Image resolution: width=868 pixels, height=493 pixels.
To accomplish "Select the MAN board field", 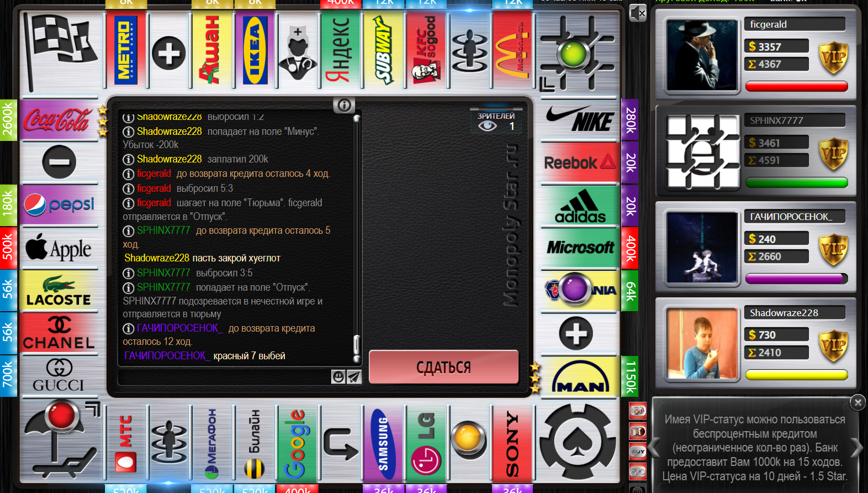I will [580, 376].
